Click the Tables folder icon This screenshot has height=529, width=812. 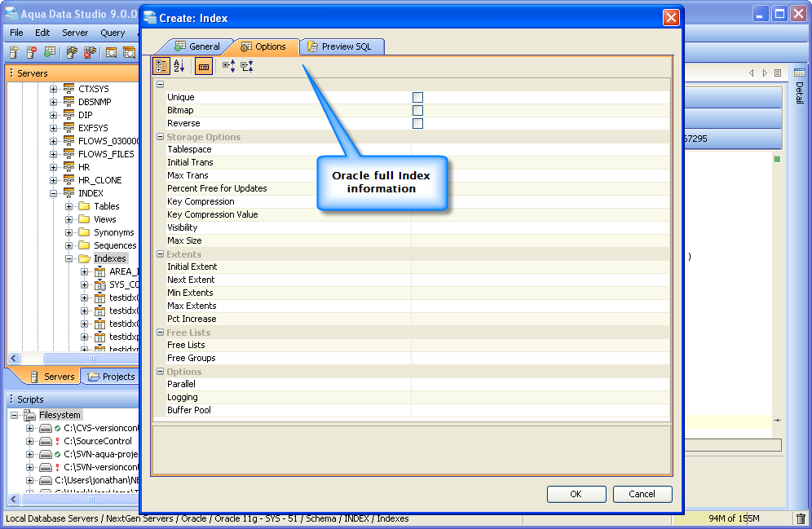point(84,206)
